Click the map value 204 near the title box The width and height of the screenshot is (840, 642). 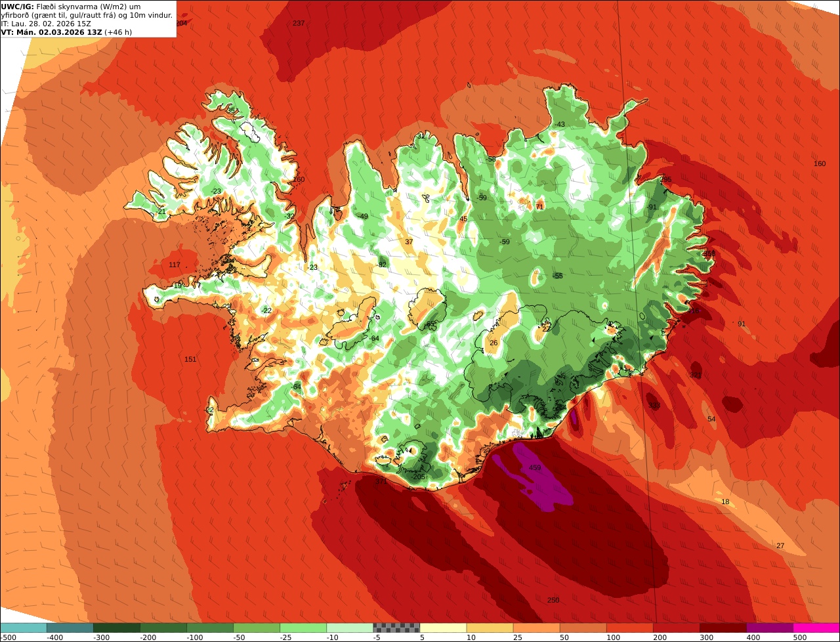182,23
